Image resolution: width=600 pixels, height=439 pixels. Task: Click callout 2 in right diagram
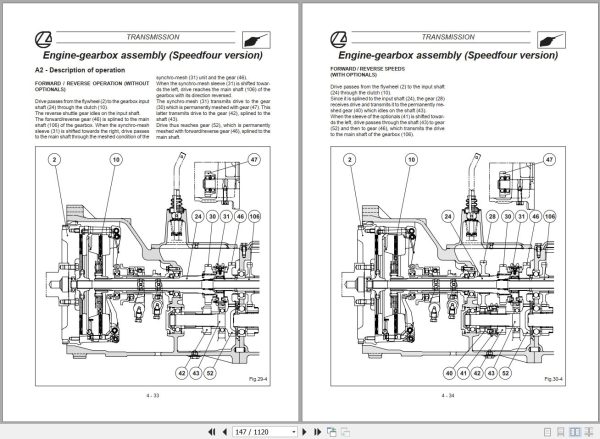(x=349, y=160)
